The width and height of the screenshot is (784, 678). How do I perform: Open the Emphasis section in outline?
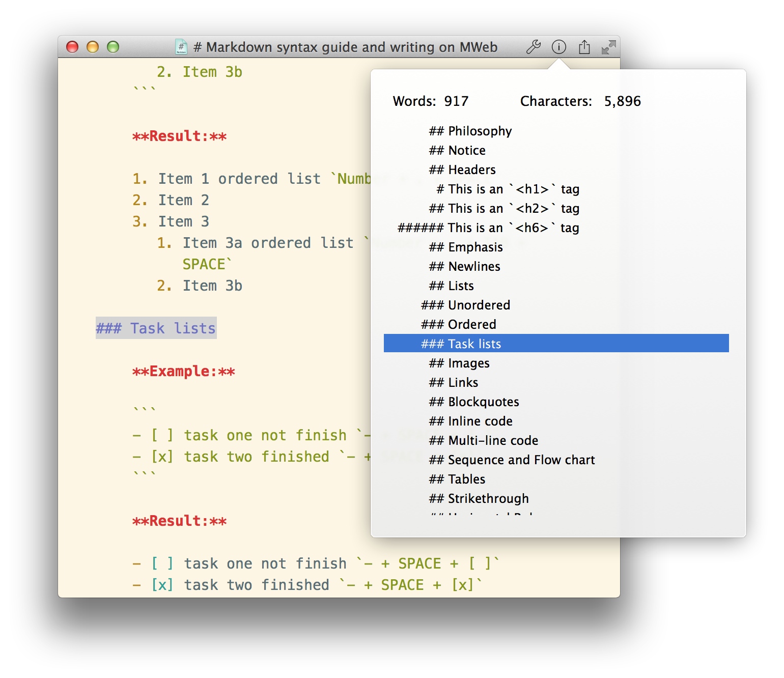(466, 247)
